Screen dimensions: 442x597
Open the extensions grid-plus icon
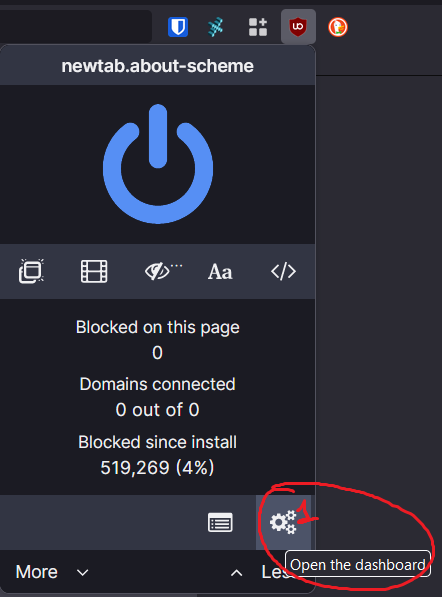(258, 27)
